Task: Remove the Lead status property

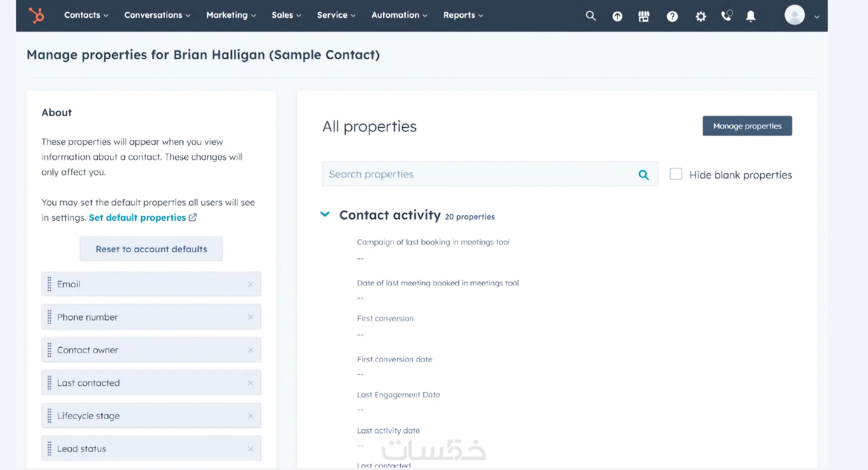Action: 250,449
